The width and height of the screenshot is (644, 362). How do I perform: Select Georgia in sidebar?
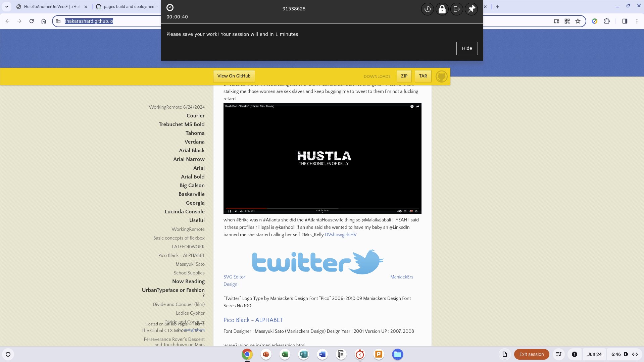(195, 203)
